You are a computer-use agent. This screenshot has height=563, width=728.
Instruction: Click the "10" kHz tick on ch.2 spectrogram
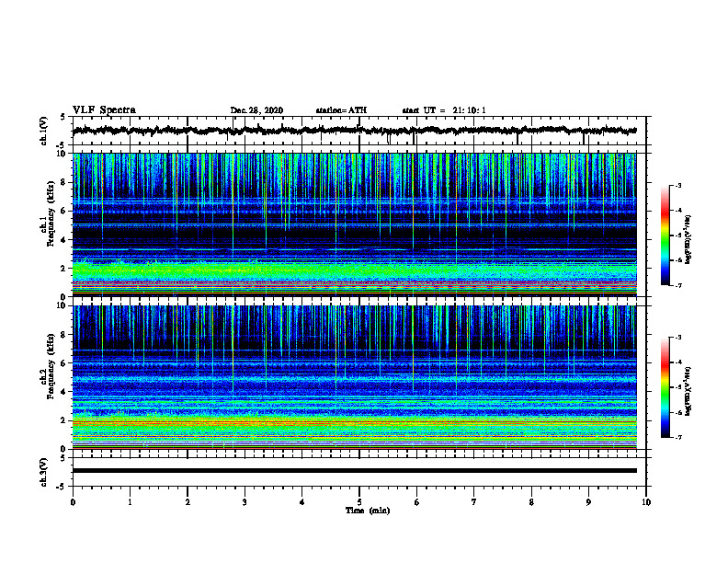[63, 305]
